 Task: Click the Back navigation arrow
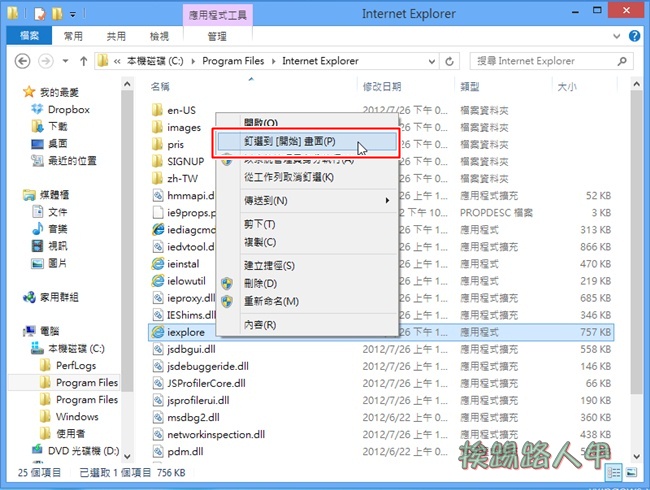pyautogui.click(x=22, y=61)
